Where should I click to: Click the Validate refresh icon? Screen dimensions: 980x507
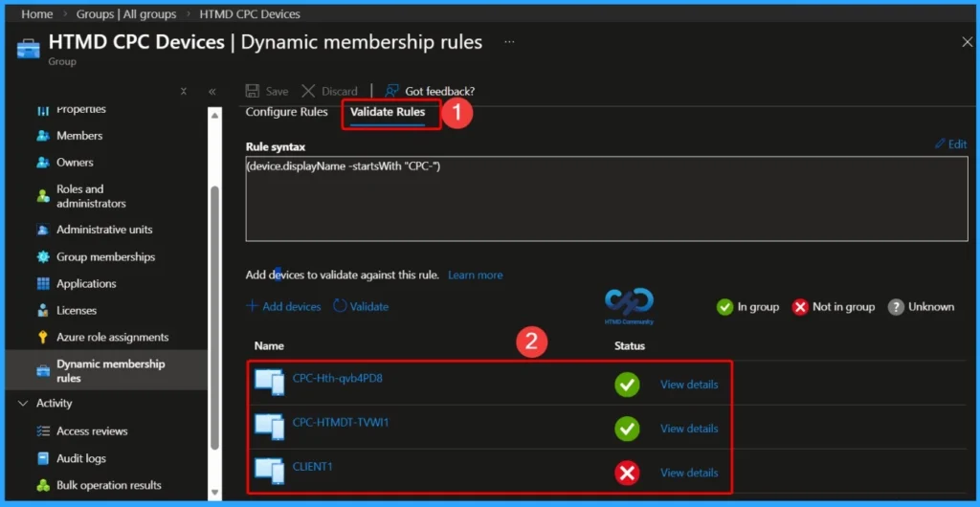340,306
